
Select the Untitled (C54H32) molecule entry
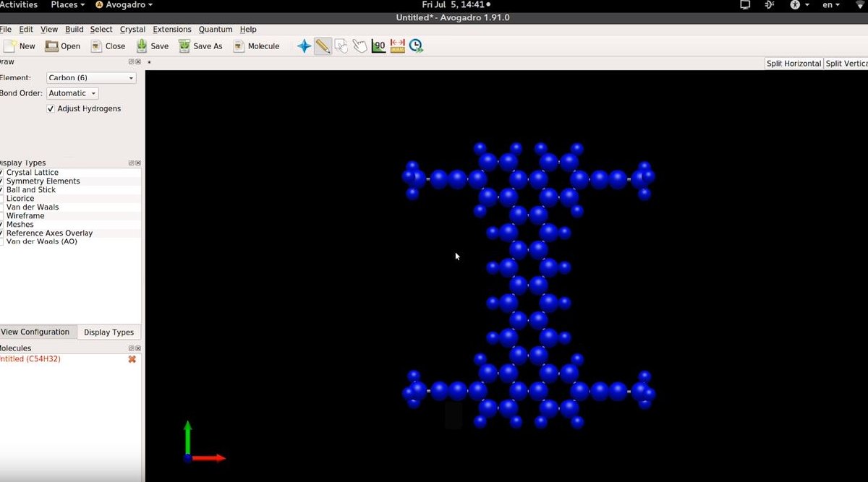click(30, 359)
